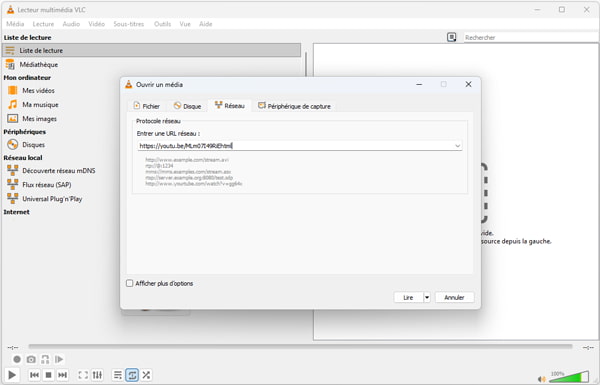Click the Record button
Image resolution: width=600 pixels, height=385 pixels.
17,359
